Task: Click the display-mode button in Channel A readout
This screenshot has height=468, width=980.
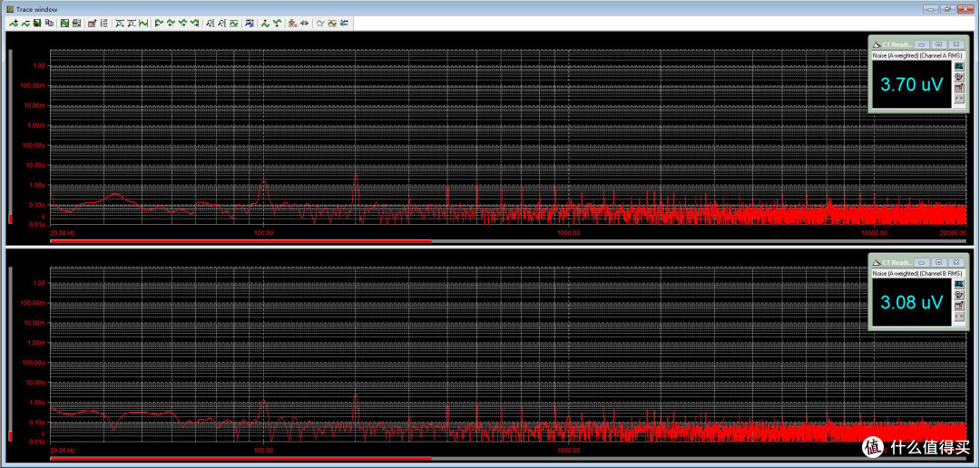Action: tap(959, 66)
